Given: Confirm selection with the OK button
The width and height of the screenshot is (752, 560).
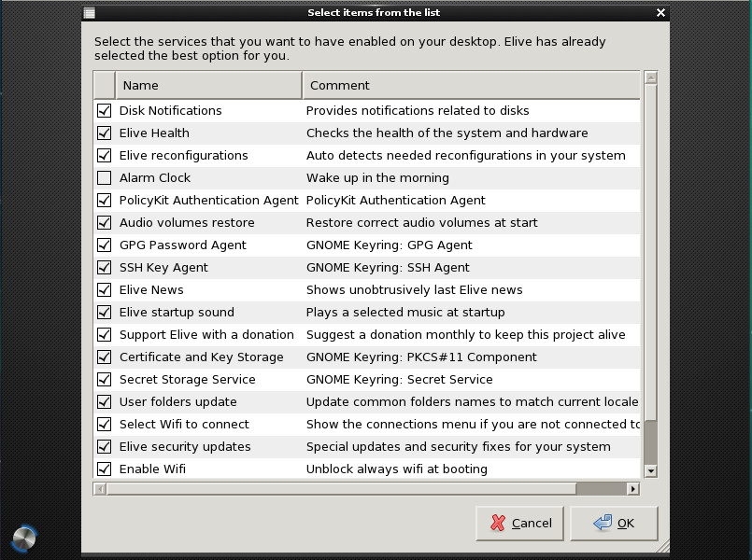Looking at the screenshot, I should pyautogui.click(x=614, y=524).
